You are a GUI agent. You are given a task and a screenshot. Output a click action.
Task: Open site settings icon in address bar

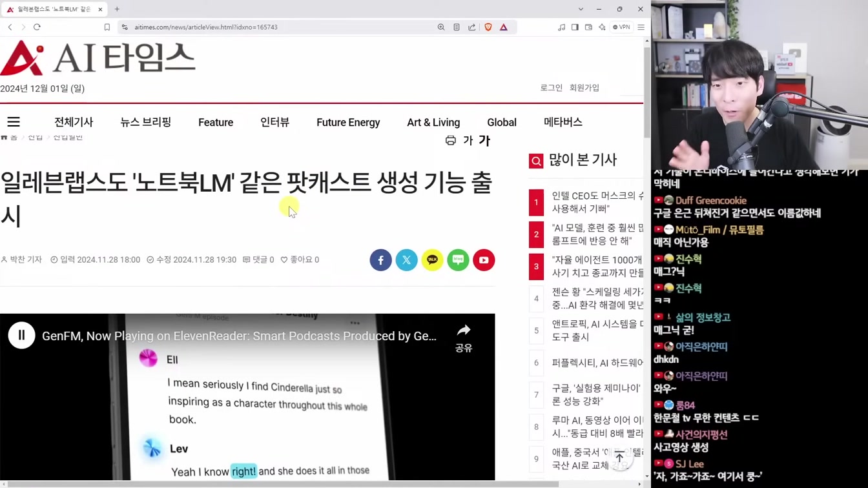[125, 27]
